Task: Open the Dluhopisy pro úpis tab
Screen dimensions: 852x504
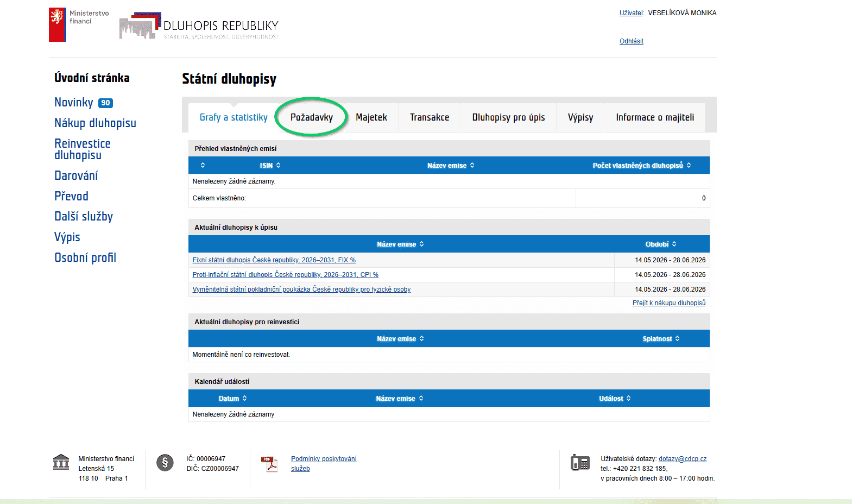Action: pyautogui.click(x=508, y=117)
